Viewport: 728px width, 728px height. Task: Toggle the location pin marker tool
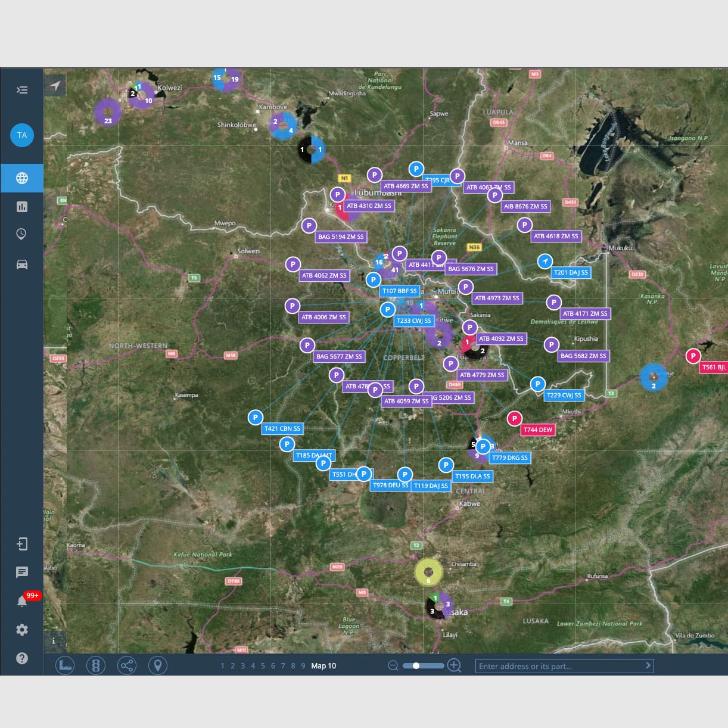pyautogui.click(x=158, y=665)
